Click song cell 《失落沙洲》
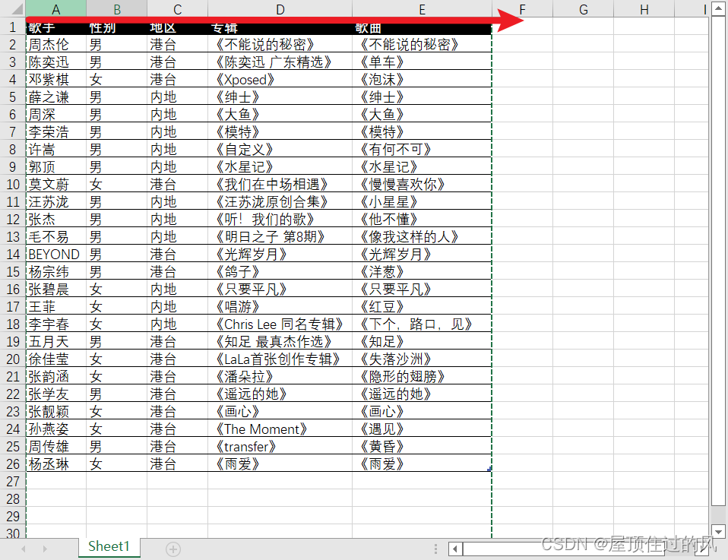This screenshot has width=728, height=560. 422,359
